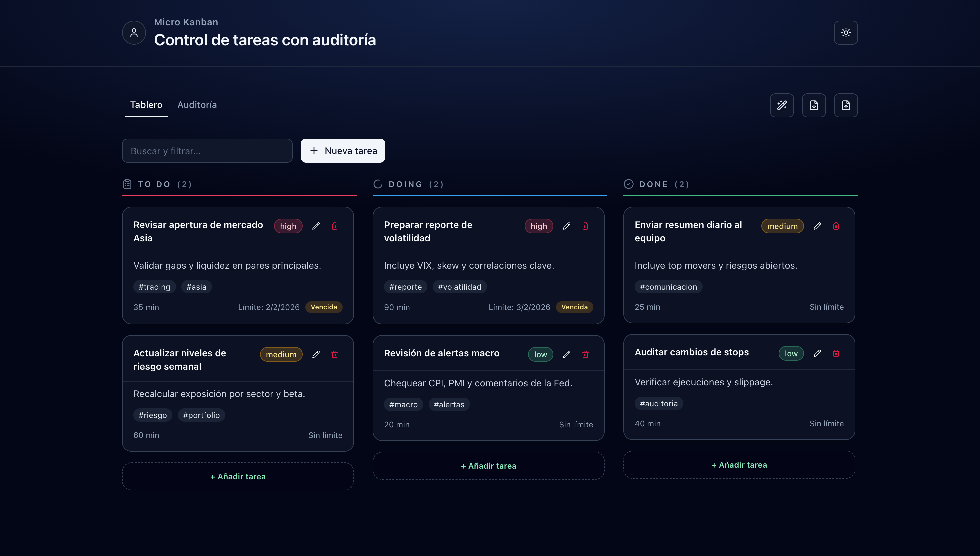Viewport: 980px width, 556px height.
Task: Delete the Auditar cambios de stops task
Action: [836, 354]
